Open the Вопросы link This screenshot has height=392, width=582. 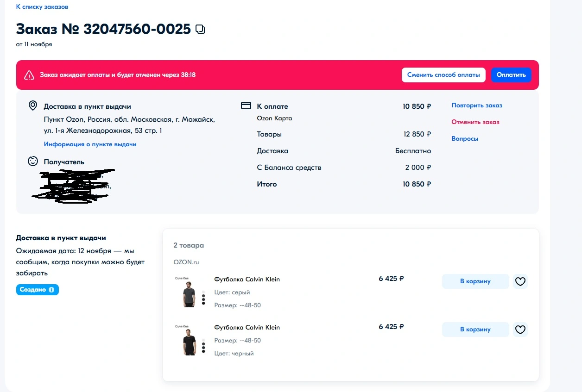[x=465, y=139]
